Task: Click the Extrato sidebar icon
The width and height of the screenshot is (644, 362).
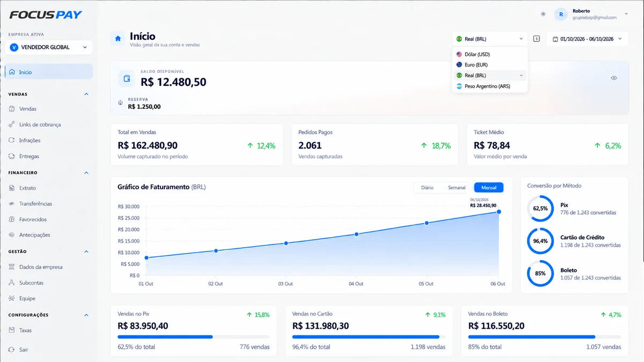Action: (x=12, y=188)
